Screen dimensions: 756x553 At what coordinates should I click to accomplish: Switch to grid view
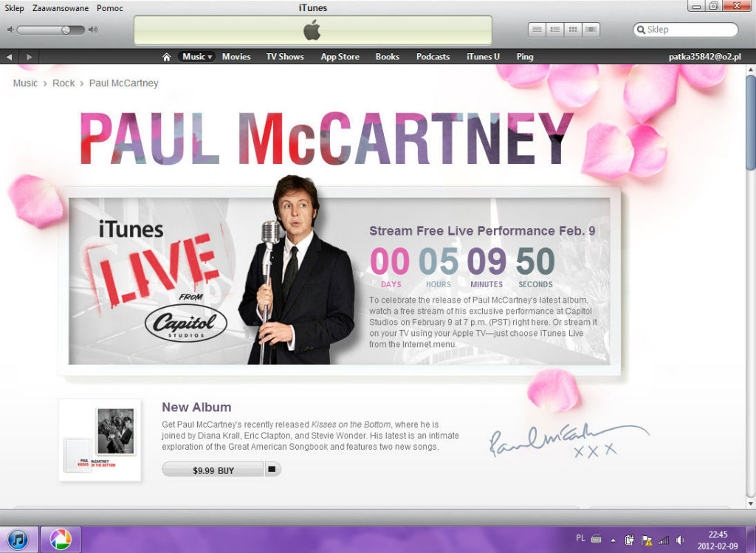point(573,30)
